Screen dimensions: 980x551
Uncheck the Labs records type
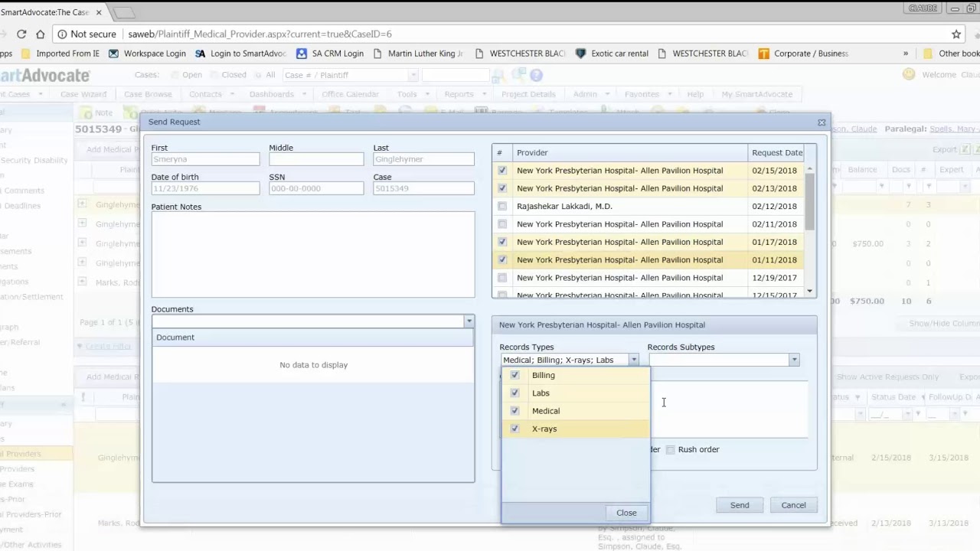(x=514, y=393)
